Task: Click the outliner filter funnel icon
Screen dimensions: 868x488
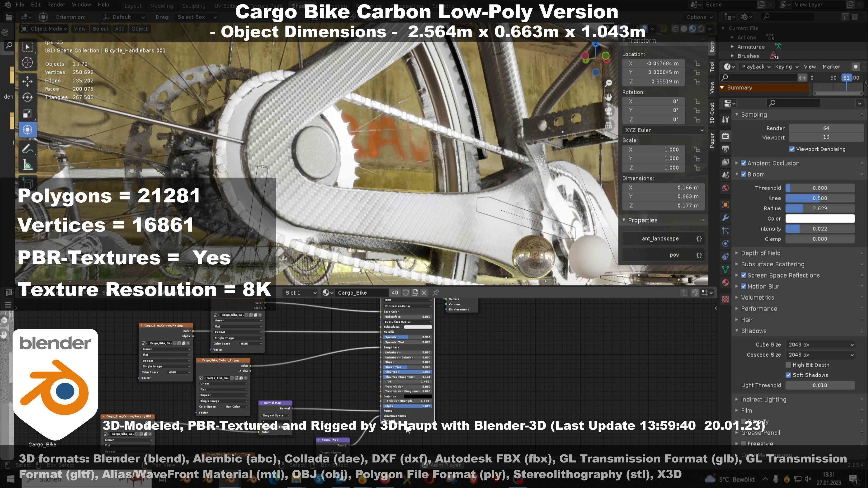Action: coord(845,16)
